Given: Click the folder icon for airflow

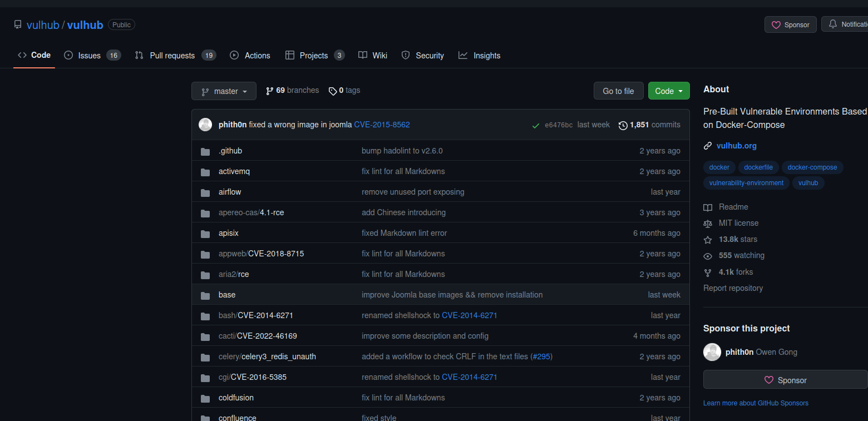Looking at the screenshot, I should coord(205,192).
